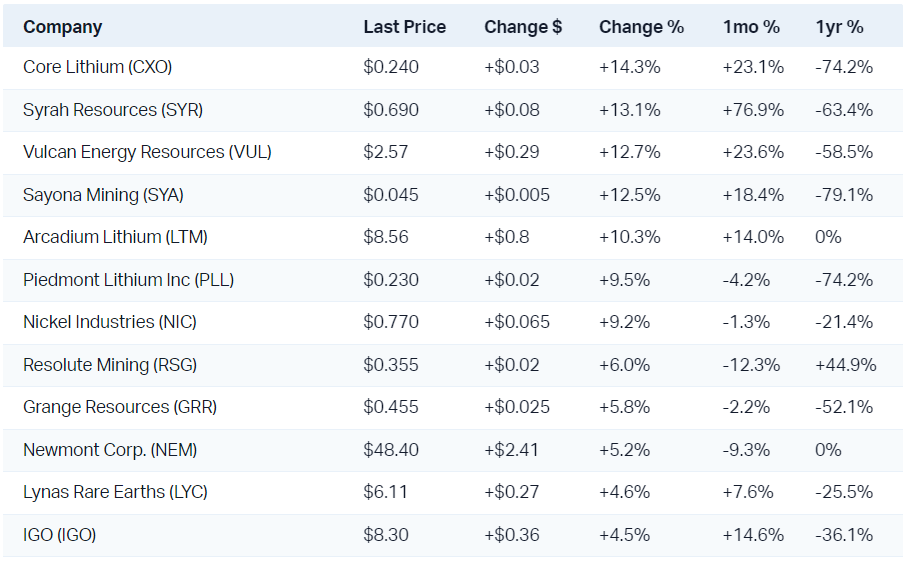Sort by the 1mo % header
906x563 pixels.
pos(751,27)
